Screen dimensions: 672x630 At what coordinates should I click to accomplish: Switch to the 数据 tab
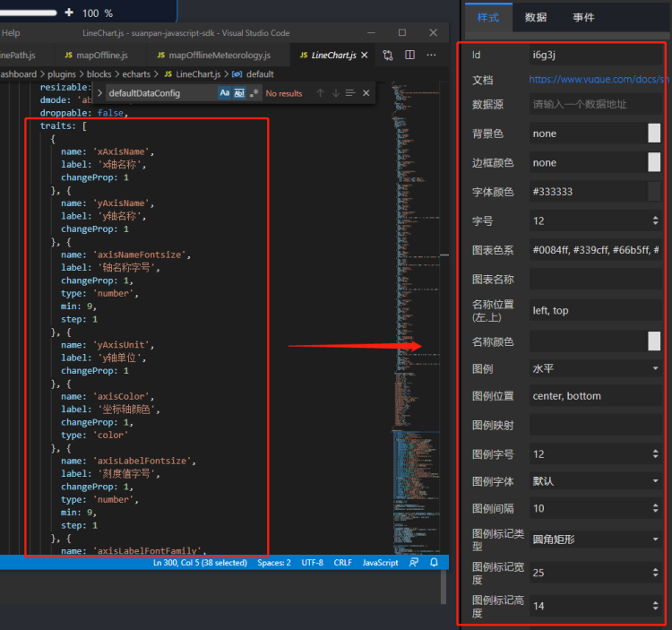coord(536,17)
